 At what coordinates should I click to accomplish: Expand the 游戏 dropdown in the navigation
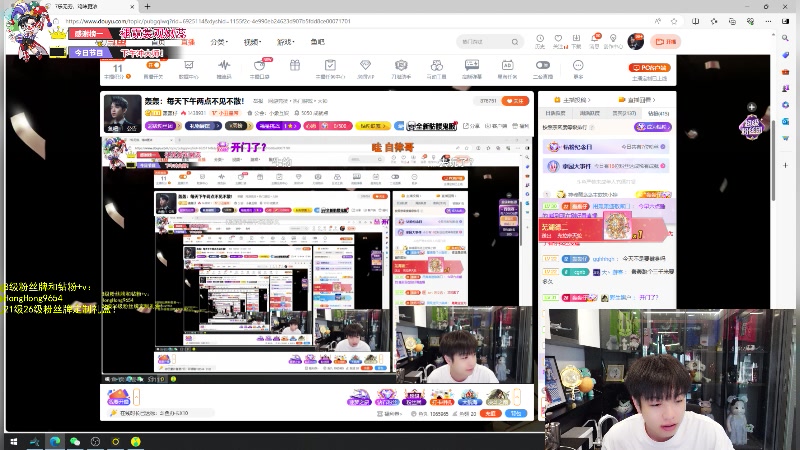click(x=285, y=42)
